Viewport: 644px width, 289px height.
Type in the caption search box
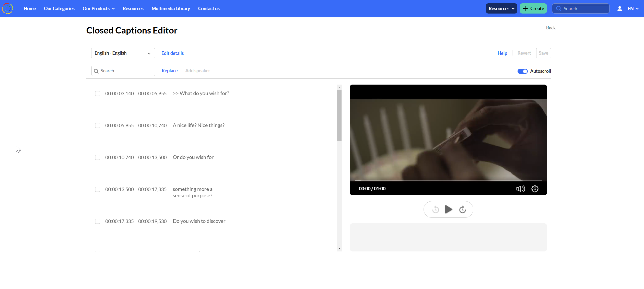pyautogui.click(x=123, y=71)
